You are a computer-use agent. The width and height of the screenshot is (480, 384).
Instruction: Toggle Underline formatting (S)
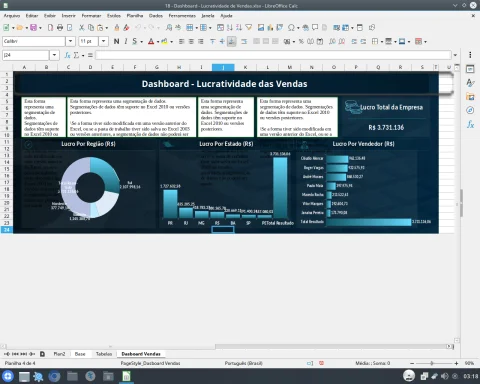click(135, 41)
